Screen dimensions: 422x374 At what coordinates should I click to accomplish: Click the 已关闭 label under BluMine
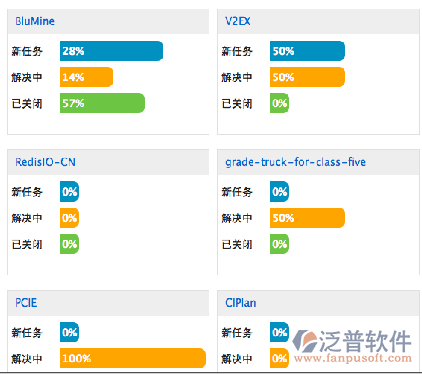pos(27,104)
